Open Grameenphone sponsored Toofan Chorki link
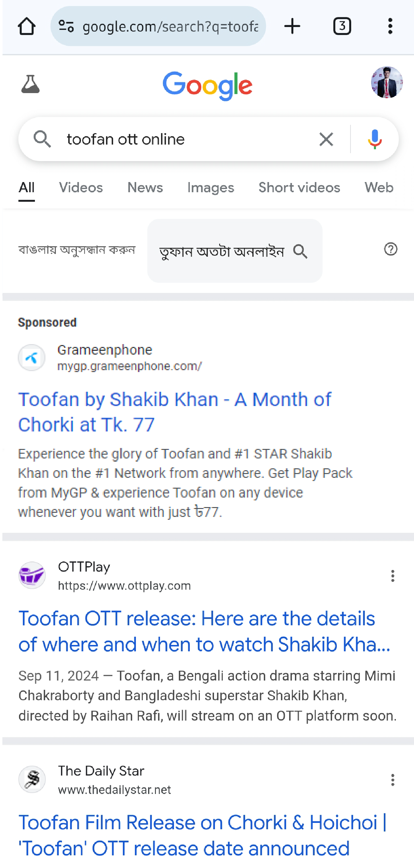Image resolution: width=414 pixels, height=868 pixels. 174,412
